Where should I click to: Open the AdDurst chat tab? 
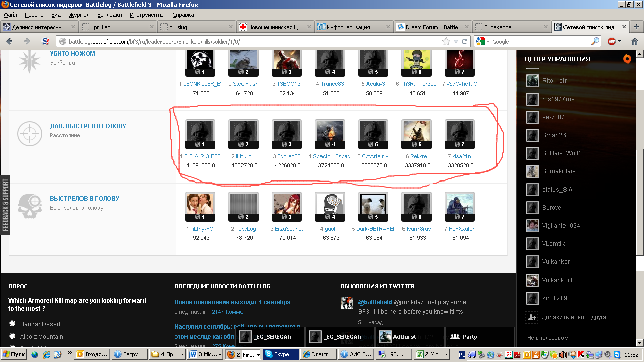click(x=411, y=337)
